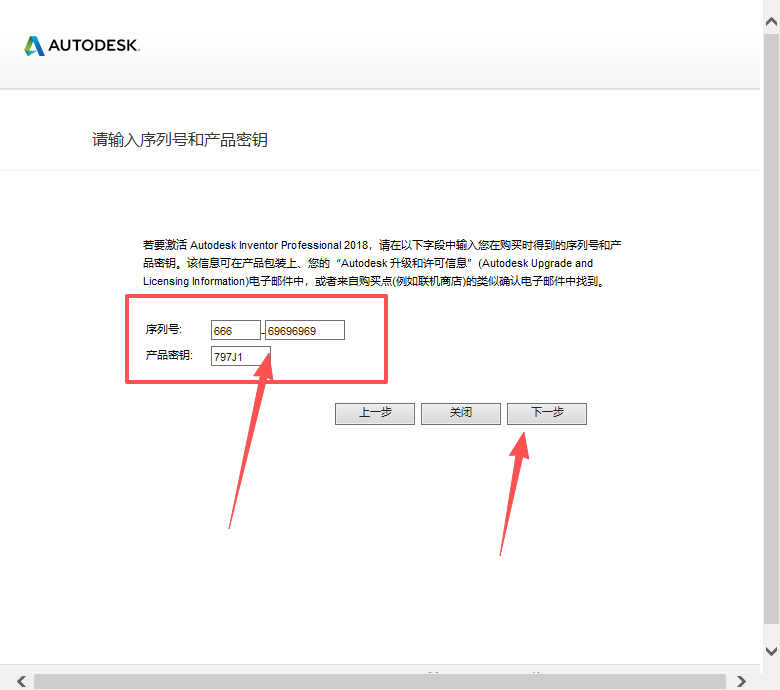
Task: Click the heading 请输入序列号和产品密钥
Action: pyautogui.click(x=180, y=140)
